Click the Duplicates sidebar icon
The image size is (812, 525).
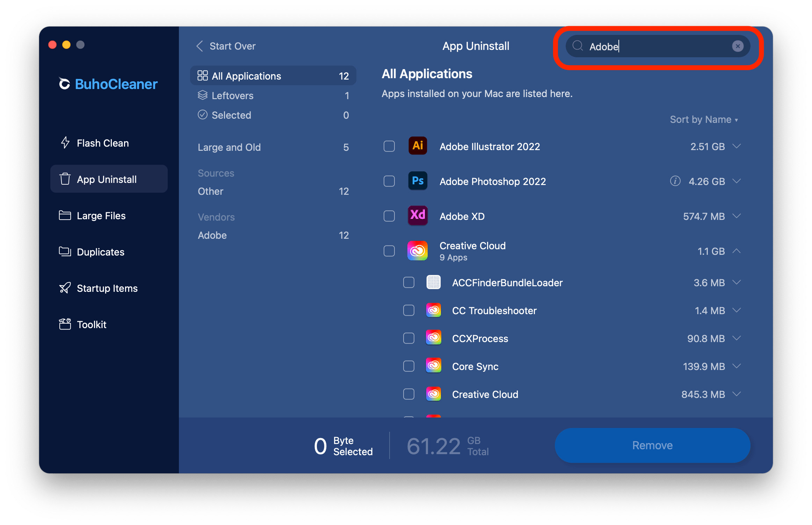[65, 252]
